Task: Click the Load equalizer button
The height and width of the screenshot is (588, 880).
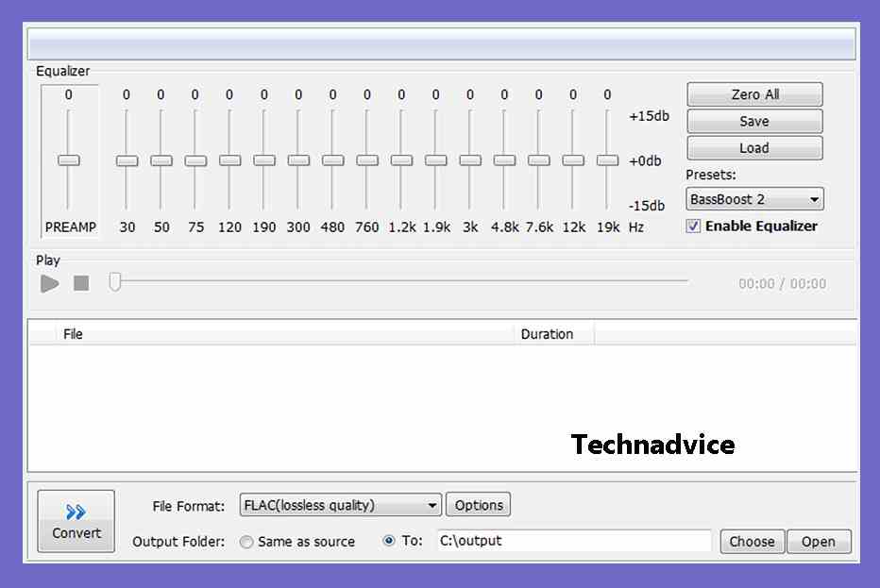Action: [x=754, y=148]
